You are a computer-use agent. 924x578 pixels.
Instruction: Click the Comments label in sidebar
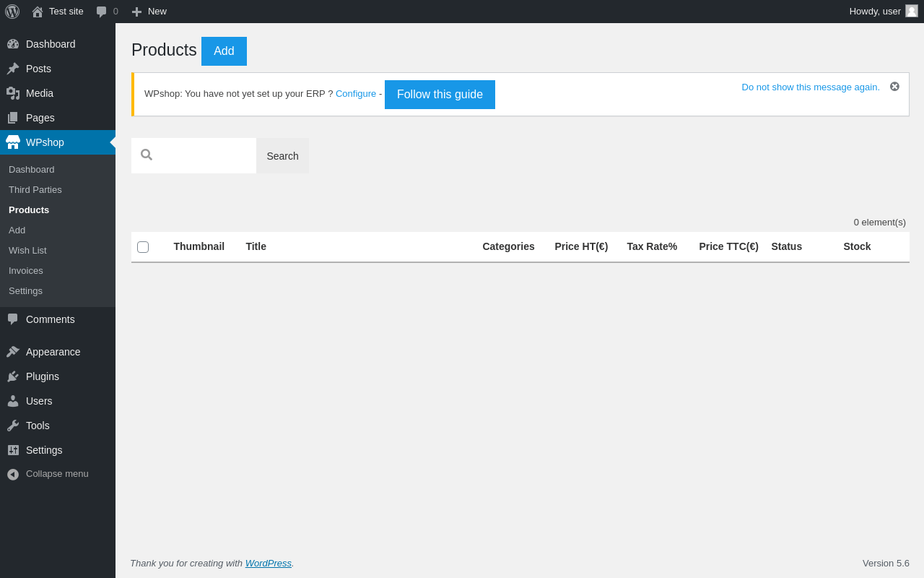(x=51, y=319)
